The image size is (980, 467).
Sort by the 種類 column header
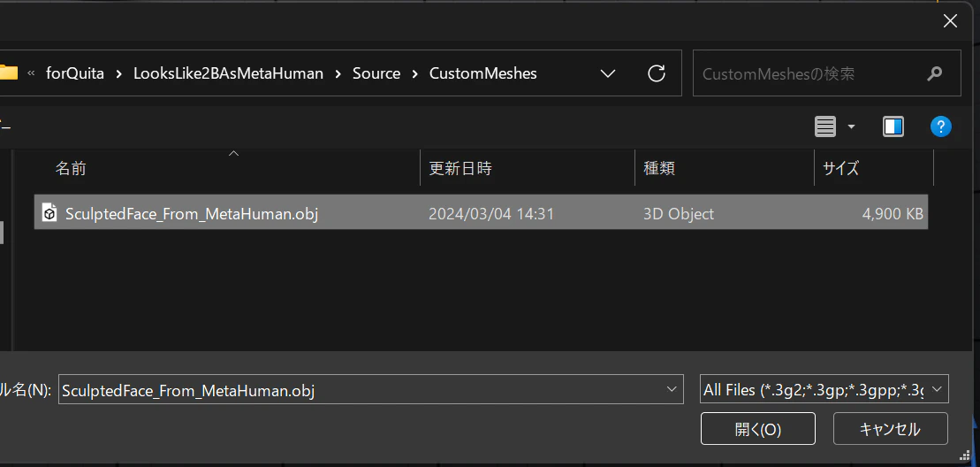(725, 168)
